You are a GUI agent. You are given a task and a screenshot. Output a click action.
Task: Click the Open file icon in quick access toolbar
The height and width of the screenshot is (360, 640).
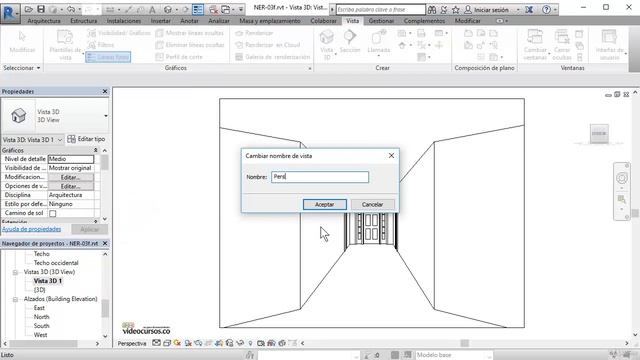click(x=28, y=9)
